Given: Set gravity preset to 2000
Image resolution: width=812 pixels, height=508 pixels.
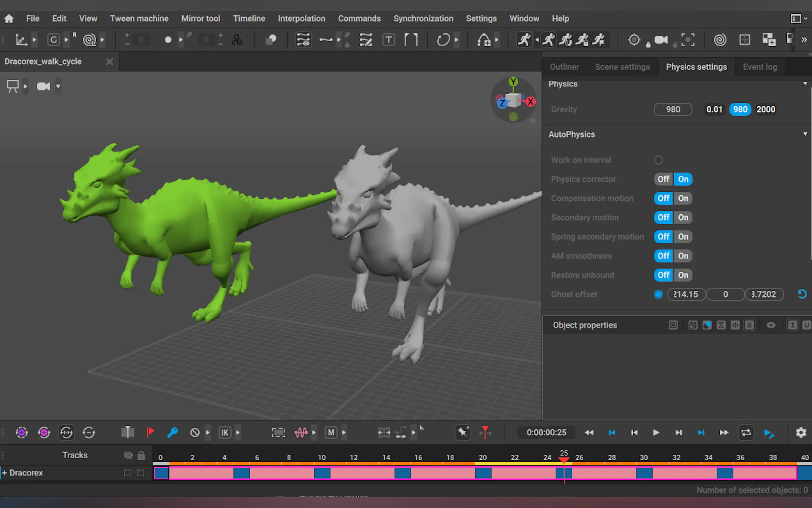Looking at the screenshot, I should point(765,109).
